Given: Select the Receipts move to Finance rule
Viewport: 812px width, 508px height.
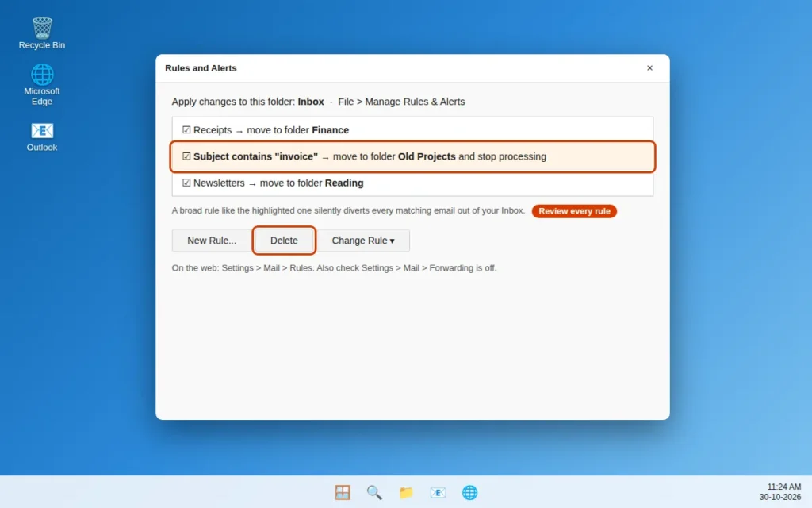Looking at the screenshot, I should click(x=412, y=130).
